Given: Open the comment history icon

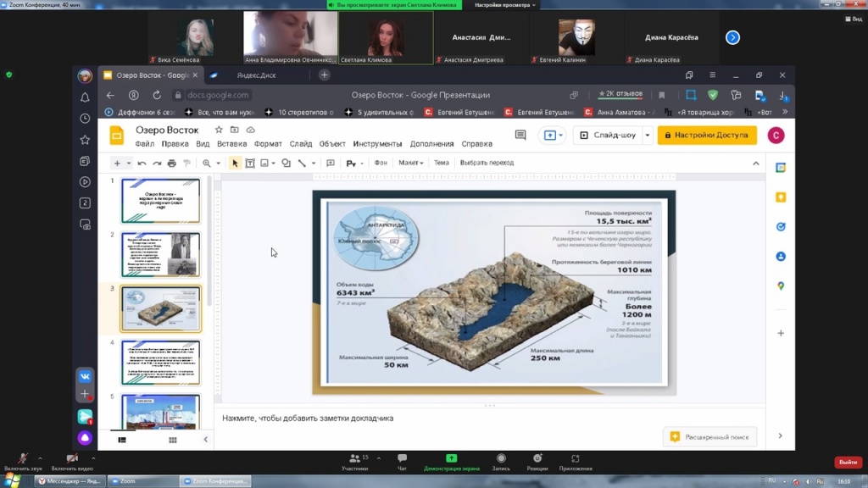Looking at the screenshot, I should click(520, 136).
